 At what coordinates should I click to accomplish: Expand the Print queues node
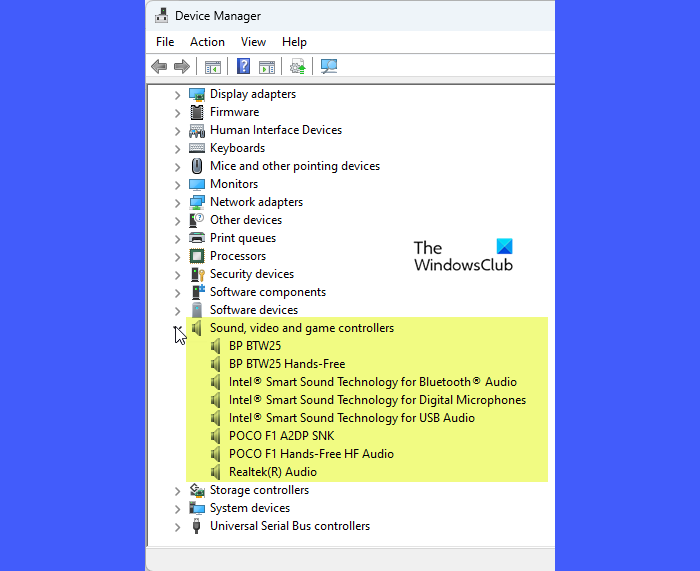[177, 239]
